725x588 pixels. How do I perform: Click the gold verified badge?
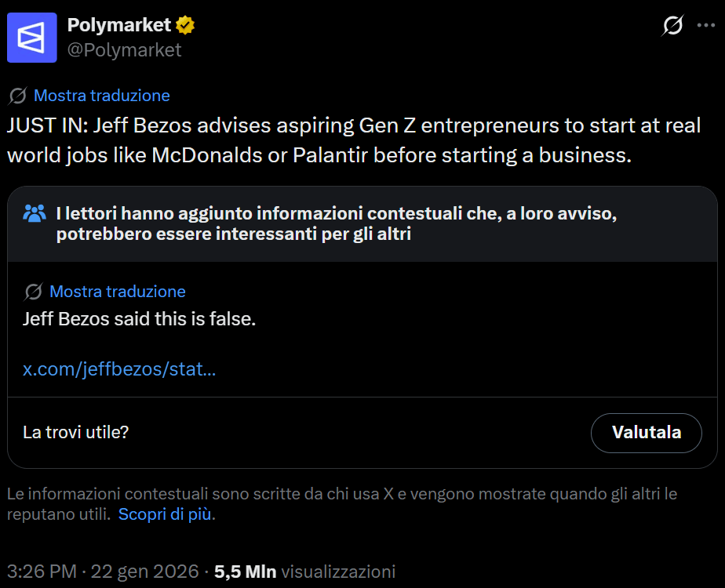coord(185,25)
